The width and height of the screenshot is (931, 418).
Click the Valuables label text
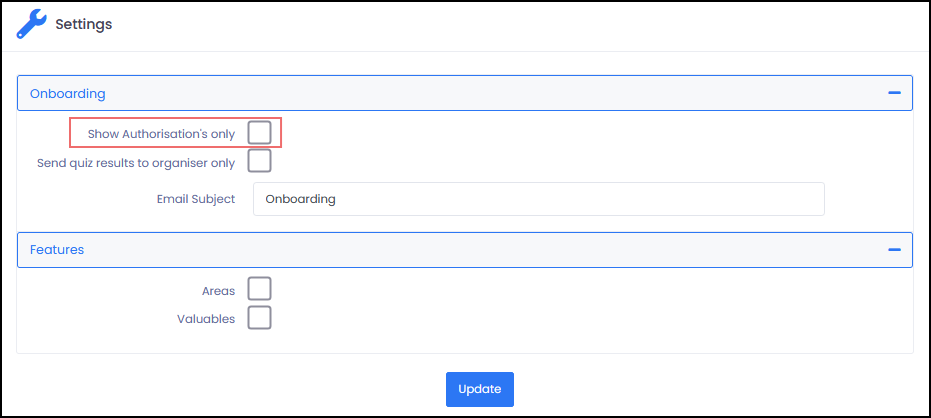(x=205, y=319)
